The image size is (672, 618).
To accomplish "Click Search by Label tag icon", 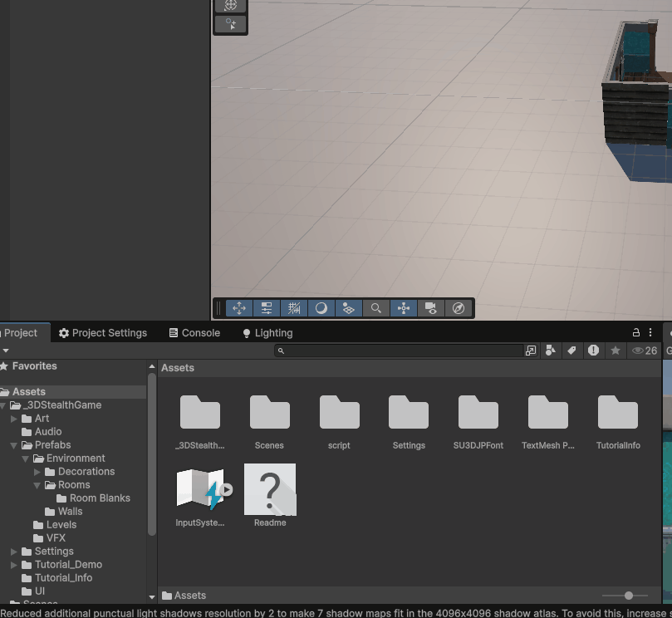I will pos(571,351).
